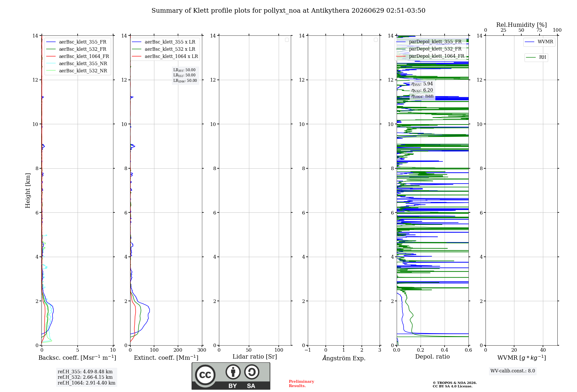Click the BY attribution person icon
Image resolution: width=577 pixels, height=392 pixels.
point(233,372)
